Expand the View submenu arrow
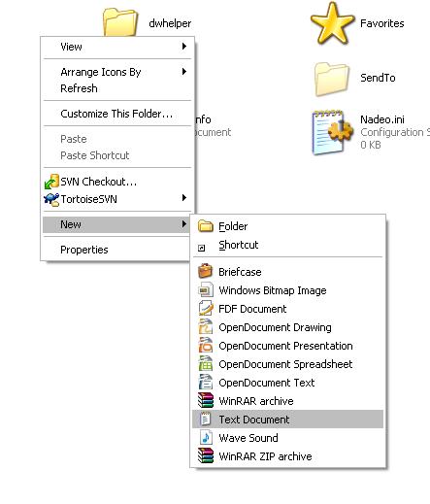The height and width of the screenshot is (504, 430). point(184,47)
